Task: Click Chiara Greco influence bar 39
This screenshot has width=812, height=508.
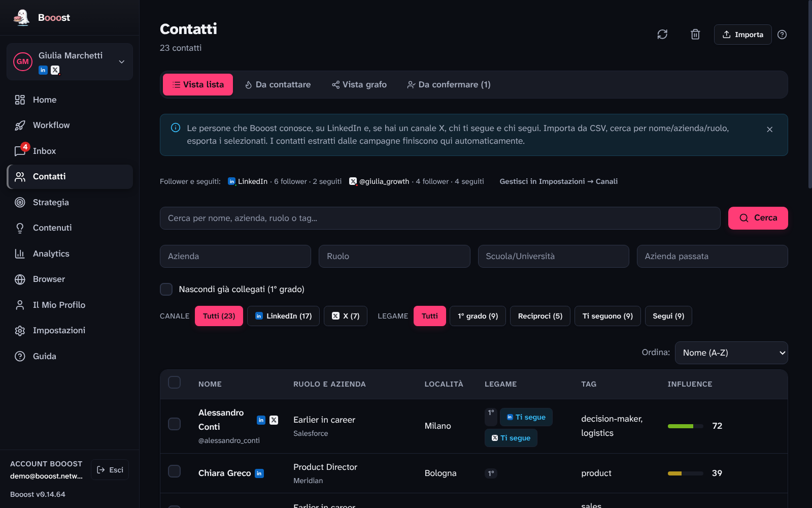Action: tap(686, 473)
